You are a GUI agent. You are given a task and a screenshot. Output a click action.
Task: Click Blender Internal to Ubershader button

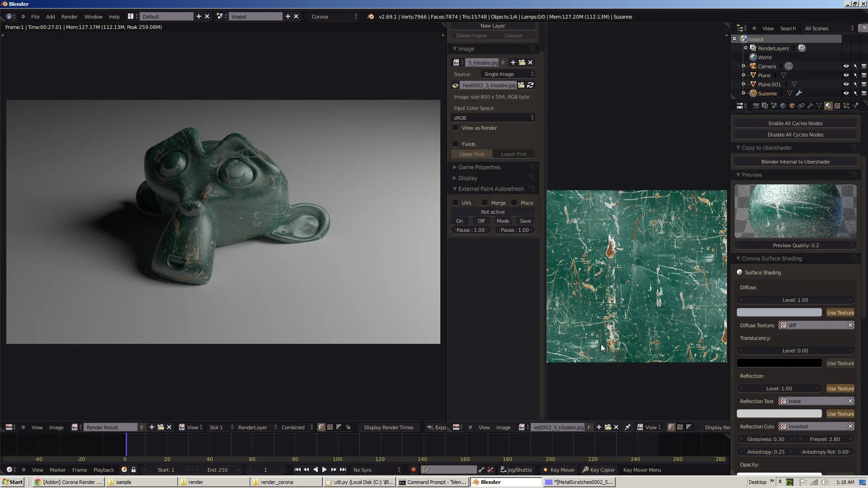[x=795, y=162]
